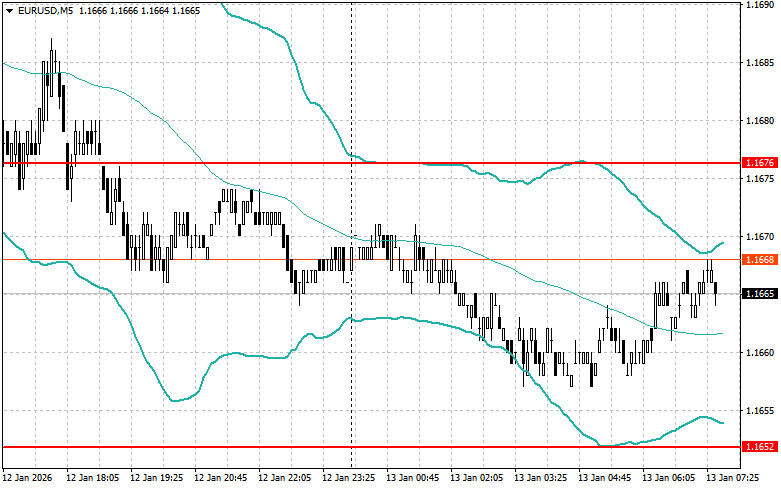Image resolution: width=781 pixels, height=489 pixels.
Task: Select the 12 Jan 23:25 time label
Action: coord(349,478)
